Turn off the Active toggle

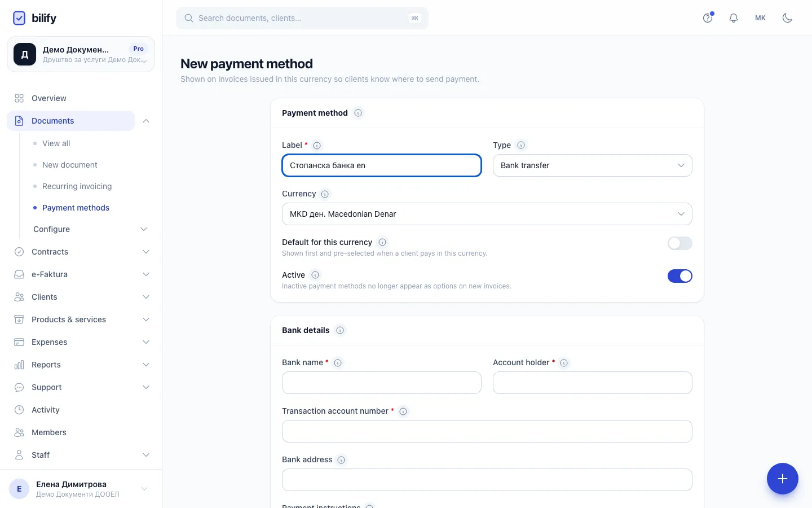click(680, 276)
